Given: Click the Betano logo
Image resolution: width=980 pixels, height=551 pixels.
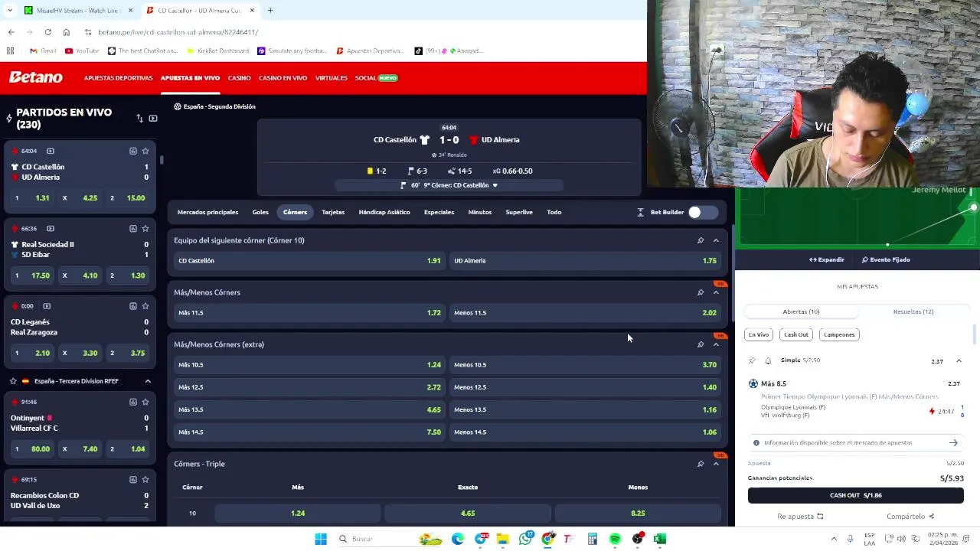Looking at the screenshot, I should 36,77.
